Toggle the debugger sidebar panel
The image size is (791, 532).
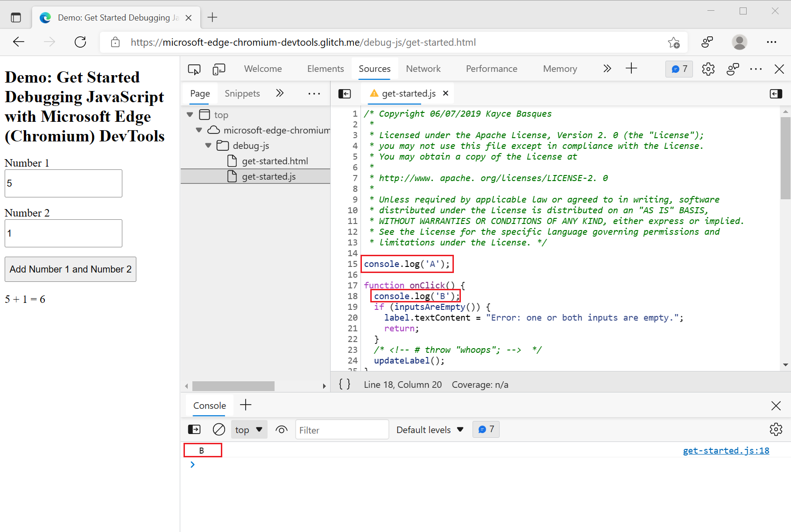tap(776, 93)
